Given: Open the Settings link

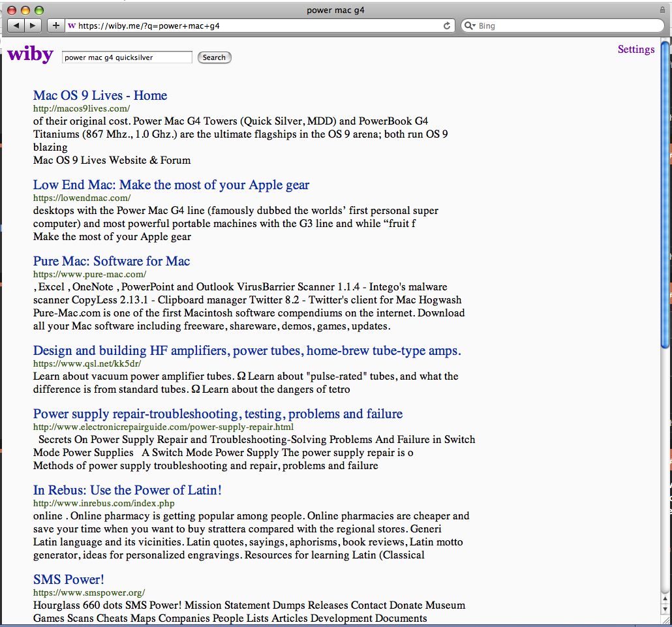Looking at the screenshot, I should coord(636,50).
